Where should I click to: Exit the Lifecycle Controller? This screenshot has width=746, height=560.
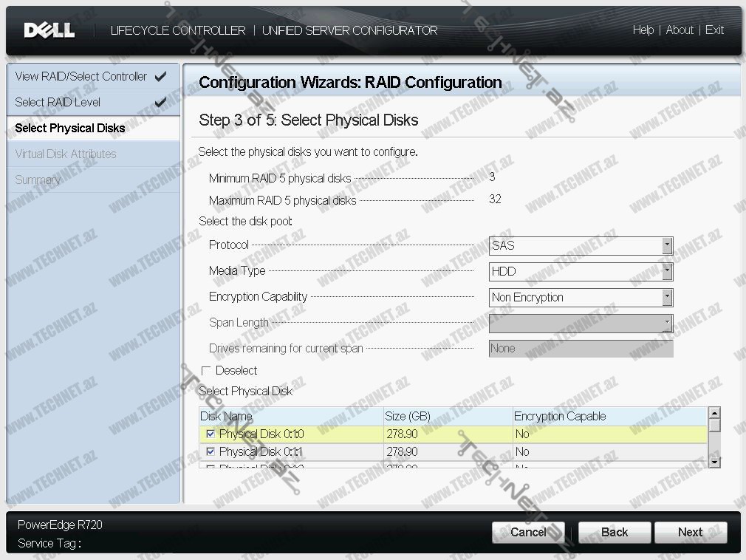[x=714, y=30]
